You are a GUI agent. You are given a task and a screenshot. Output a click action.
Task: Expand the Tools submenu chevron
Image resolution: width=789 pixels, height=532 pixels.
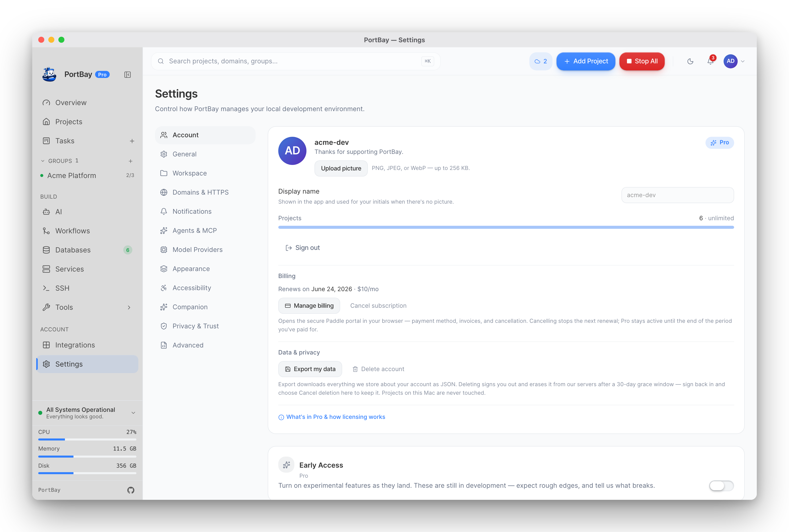click(129, 307)
